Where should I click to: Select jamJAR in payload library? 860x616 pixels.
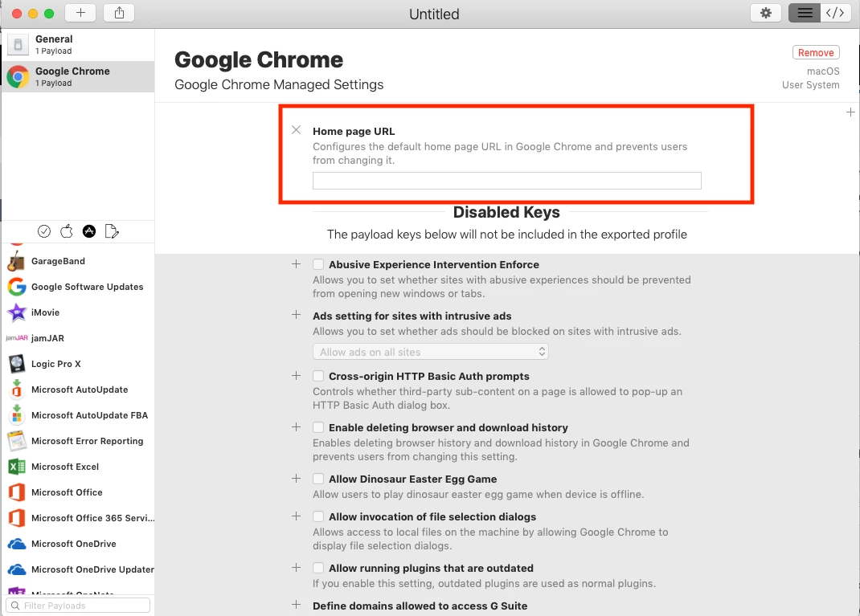coord(78,338)
